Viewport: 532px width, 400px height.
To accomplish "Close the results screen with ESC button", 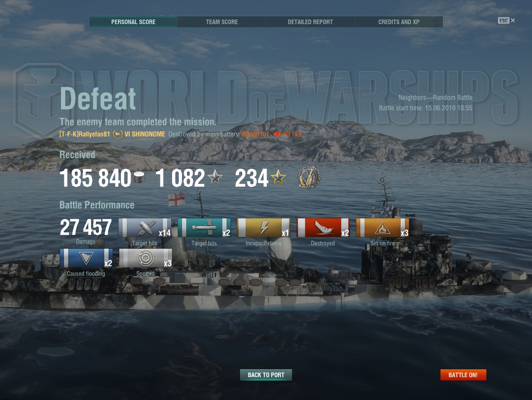I will point(506,20).
